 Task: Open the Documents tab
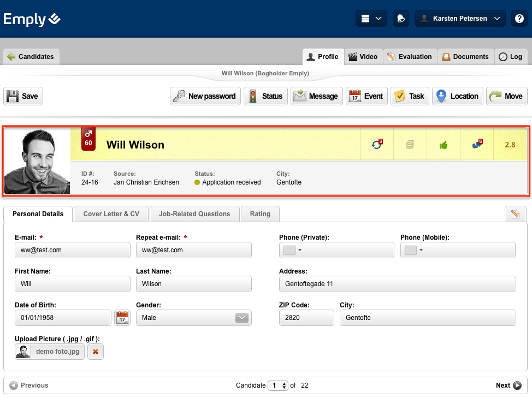click(465, 57)
